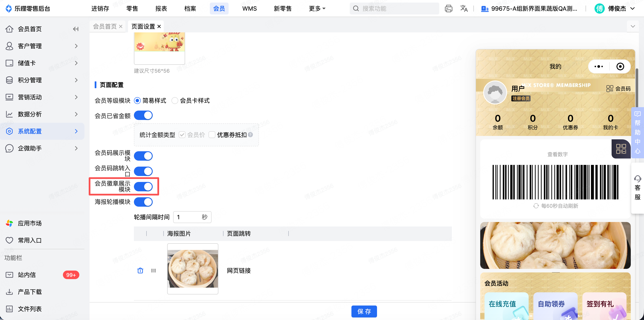644x320 pixels.
Task: Switch to the 会员首页 tab
Action: click(105, 26)
